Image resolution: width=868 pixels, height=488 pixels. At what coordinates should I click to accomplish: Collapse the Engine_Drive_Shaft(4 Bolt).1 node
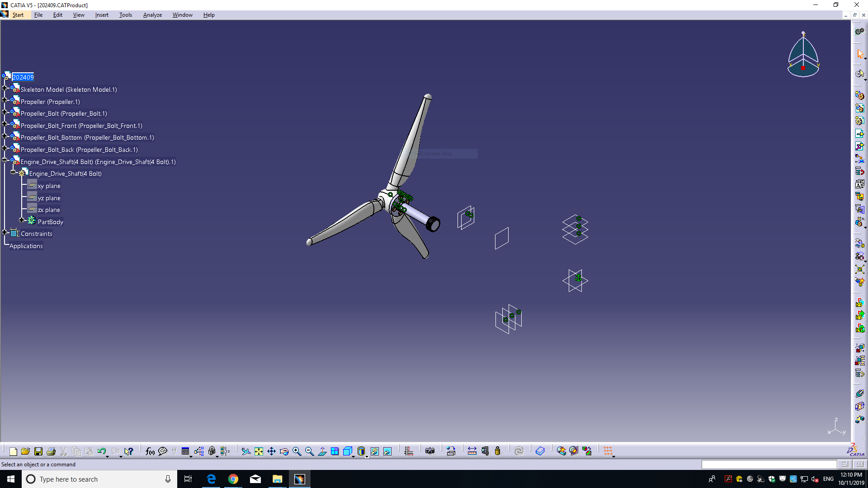coord(5,160)
